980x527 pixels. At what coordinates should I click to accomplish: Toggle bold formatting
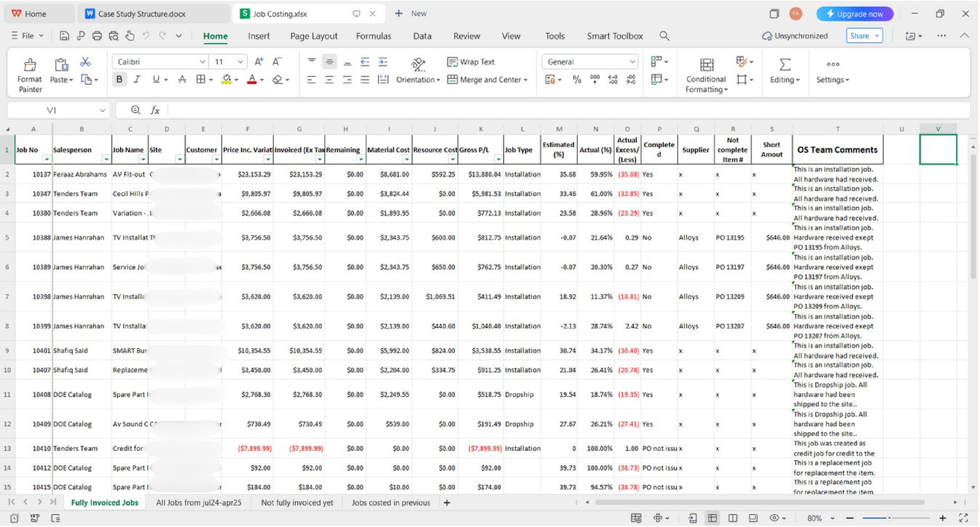[119, 80]
